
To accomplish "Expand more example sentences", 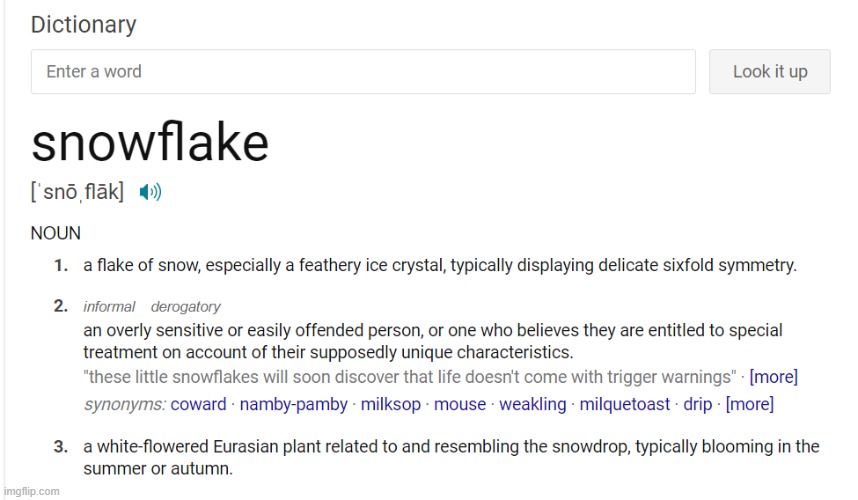I will pos(773,377).
